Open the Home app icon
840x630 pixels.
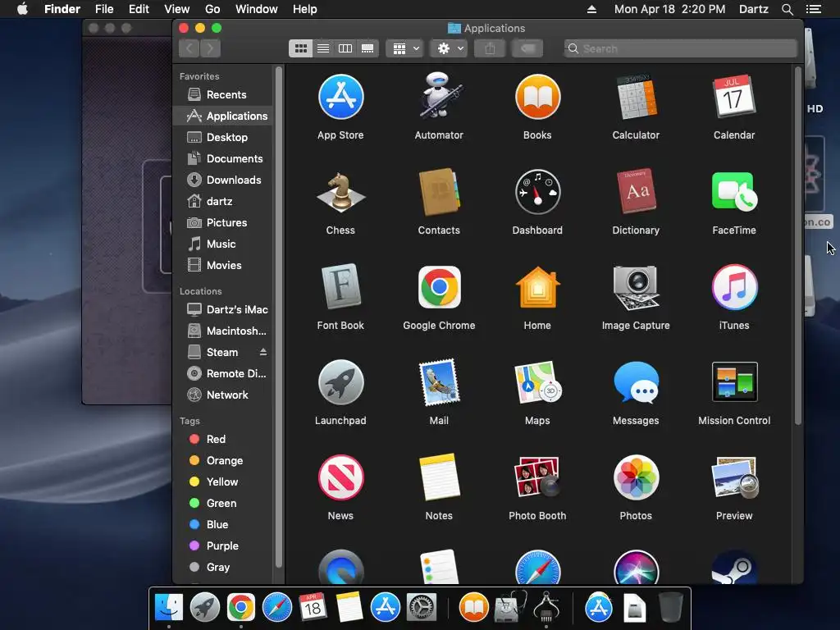537,287
